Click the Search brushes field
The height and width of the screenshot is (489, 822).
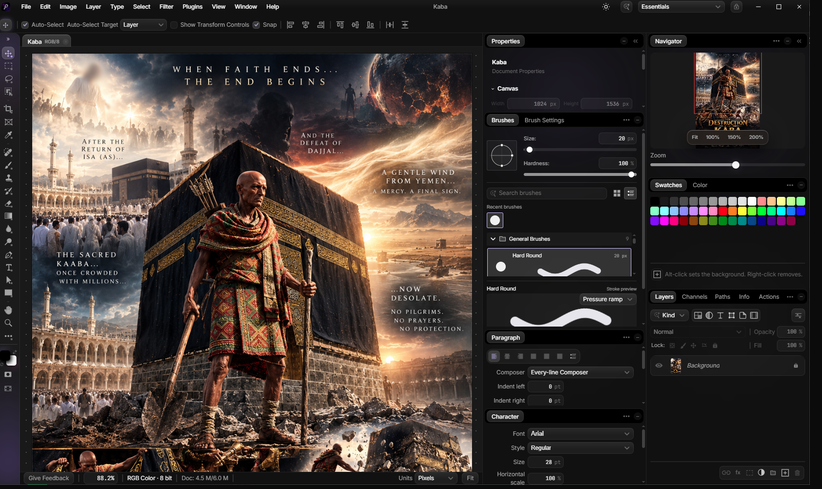[x=547, y=193]
